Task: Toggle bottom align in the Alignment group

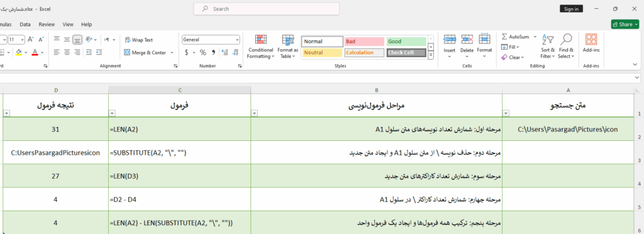Action: tap(77, 40)
